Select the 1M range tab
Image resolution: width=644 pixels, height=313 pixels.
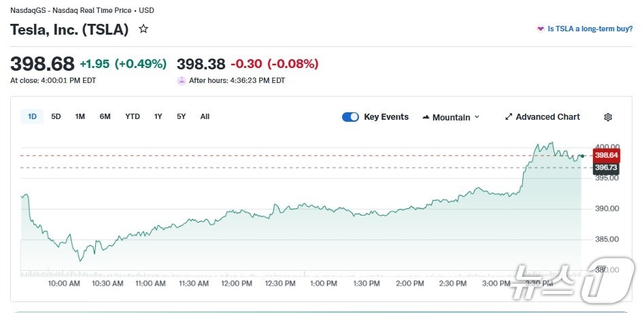(80, 116)
